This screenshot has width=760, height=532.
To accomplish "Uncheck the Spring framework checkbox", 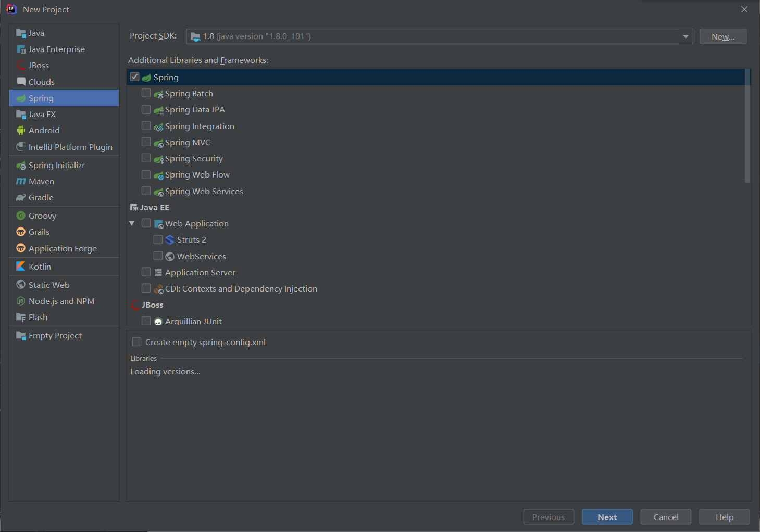I will point(134,77).
